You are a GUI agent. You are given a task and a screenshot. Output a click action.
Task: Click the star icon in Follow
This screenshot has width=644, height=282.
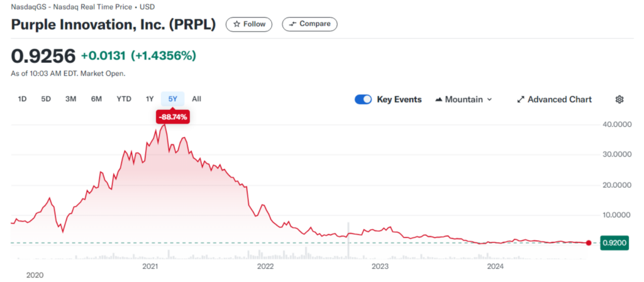236,24
